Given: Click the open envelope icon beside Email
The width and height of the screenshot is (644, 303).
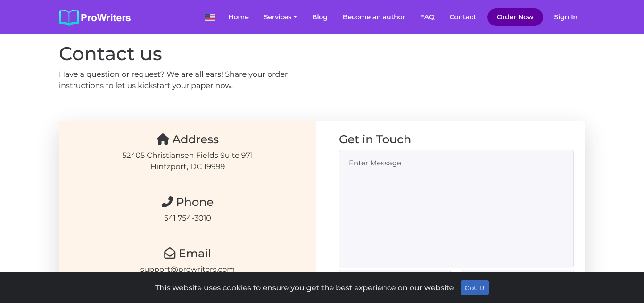Looking at the screenshot, I should click(170, 254).
